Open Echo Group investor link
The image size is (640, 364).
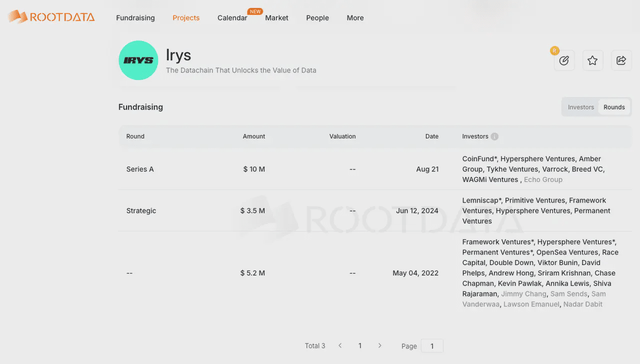tap(543, 179)
